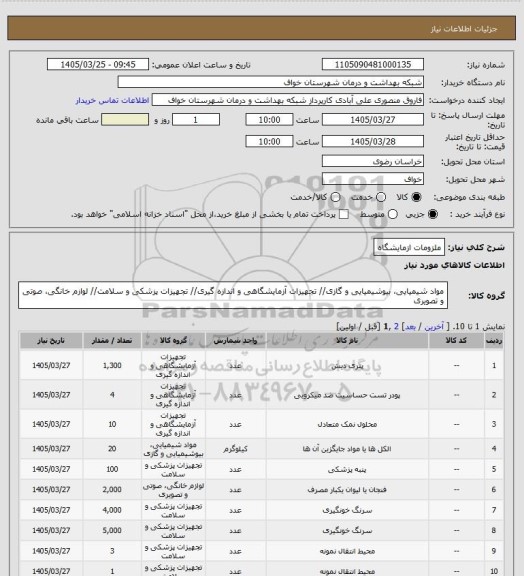Screen dimensions: 524x576
Task: Click the response deadline hour 10:00 field
Action: [x=269, y=120]
